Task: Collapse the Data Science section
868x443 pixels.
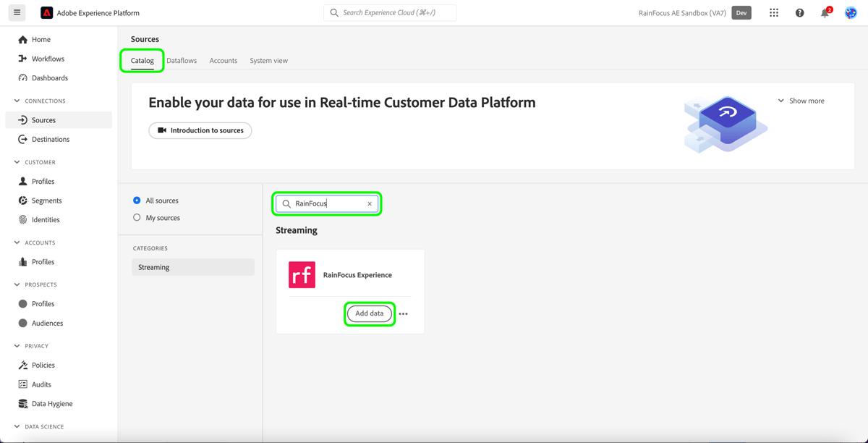Action: [18, 426]
